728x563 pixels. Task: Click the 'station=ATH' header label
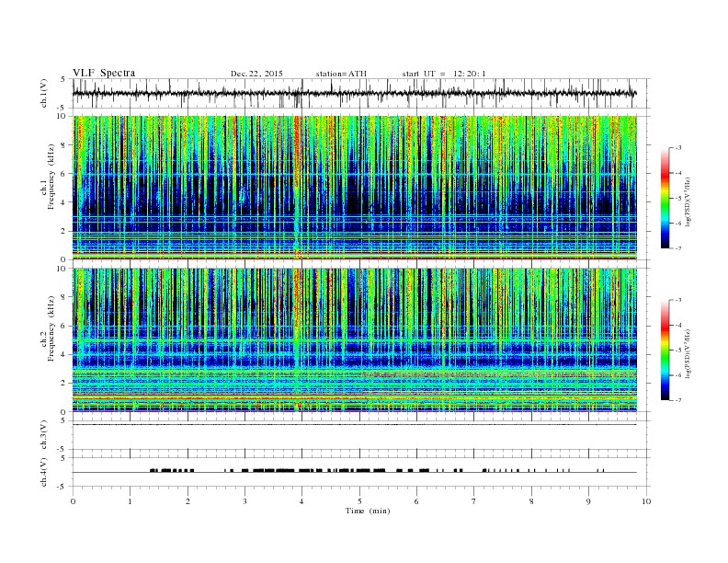point(341,74)
